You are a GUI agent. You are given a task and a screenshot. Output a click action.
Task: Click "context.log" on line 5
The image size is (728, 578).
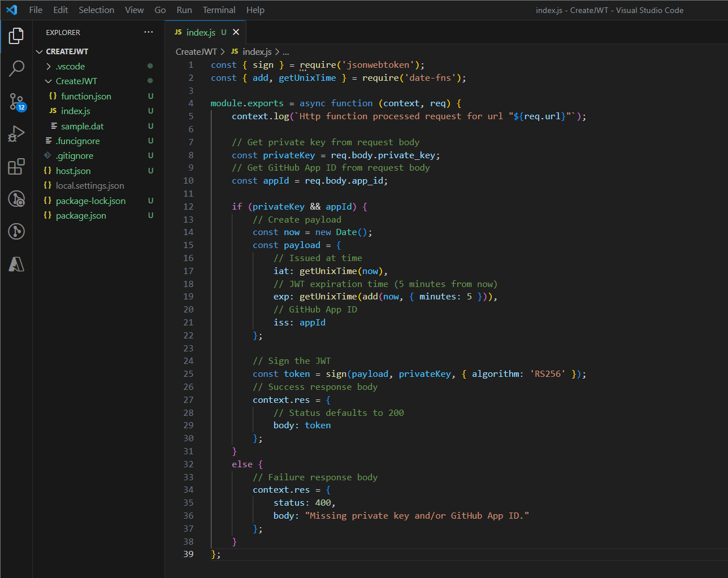[261, 116]
